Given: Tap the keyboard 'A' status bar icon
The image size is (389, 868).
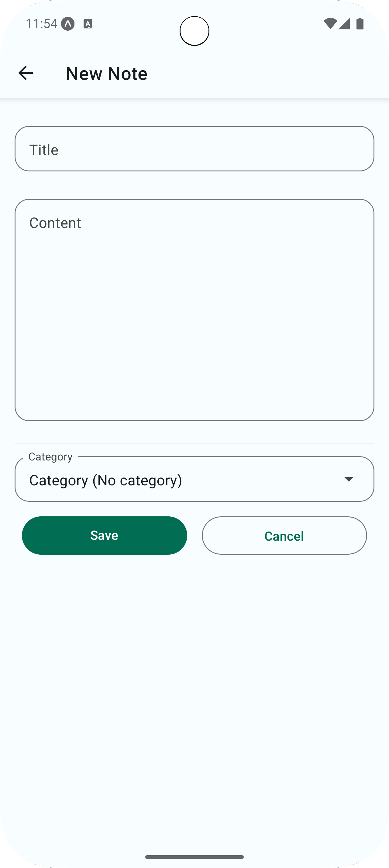Looking at the screenshot, I should tap(88, 24).
